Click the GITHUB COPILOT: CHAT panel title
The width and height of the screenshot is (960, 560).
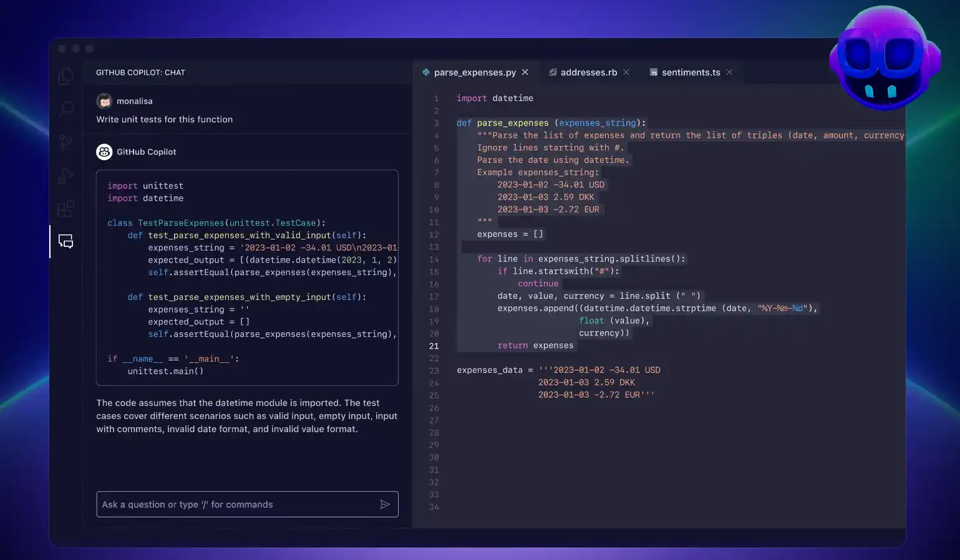click(x=140, y=72)
